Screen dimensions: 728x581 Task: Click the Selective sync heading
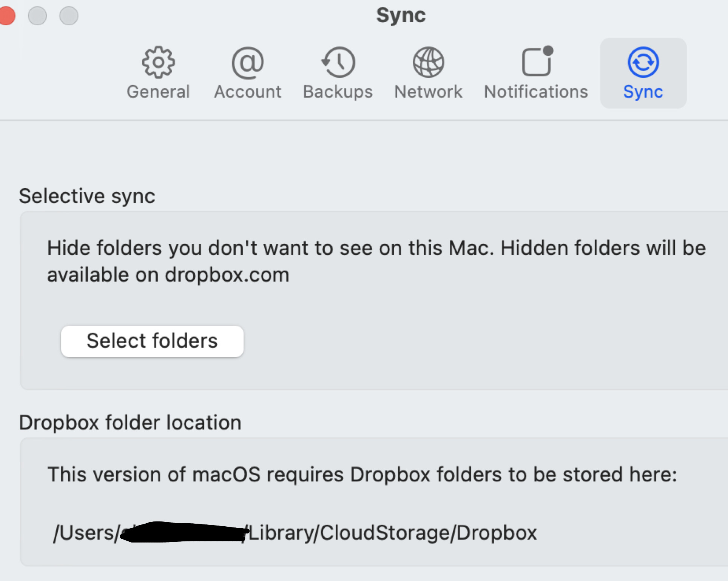coord(87,196)
